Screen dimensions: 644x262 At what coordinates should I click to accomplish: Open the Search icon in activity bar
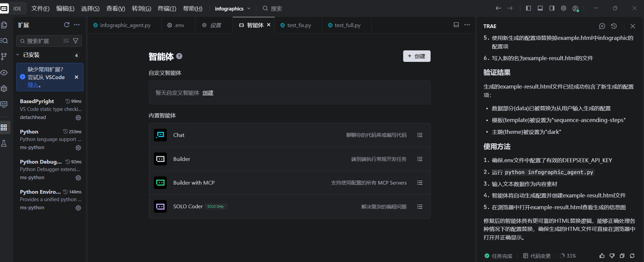pos(4,41)
